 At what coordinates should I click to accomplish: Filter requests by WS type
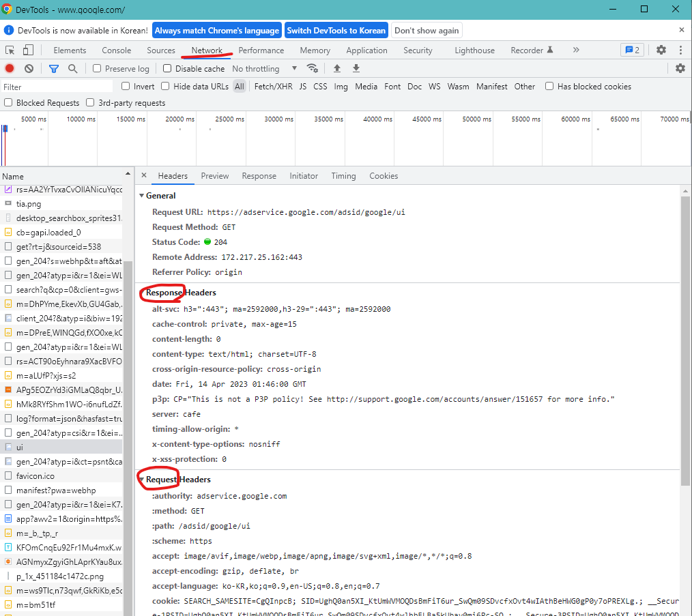point(434,87)
